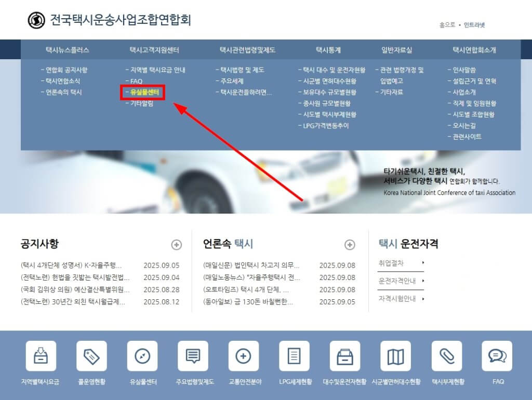Screen dimensions: 532x400
Task: Expand 언론속 택시 with the plus button
Action: tap(350, 245)
